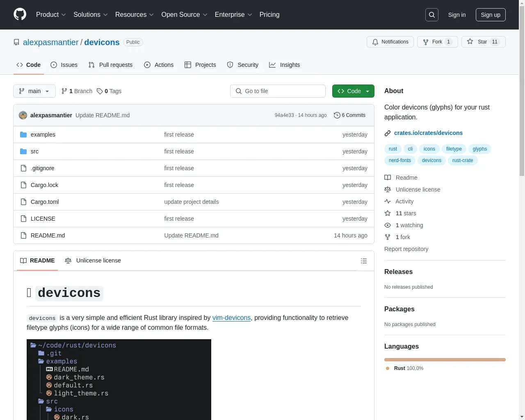The image size is (525, 420).
Task: Click the Fork icon in header
Action: (426, 42)
